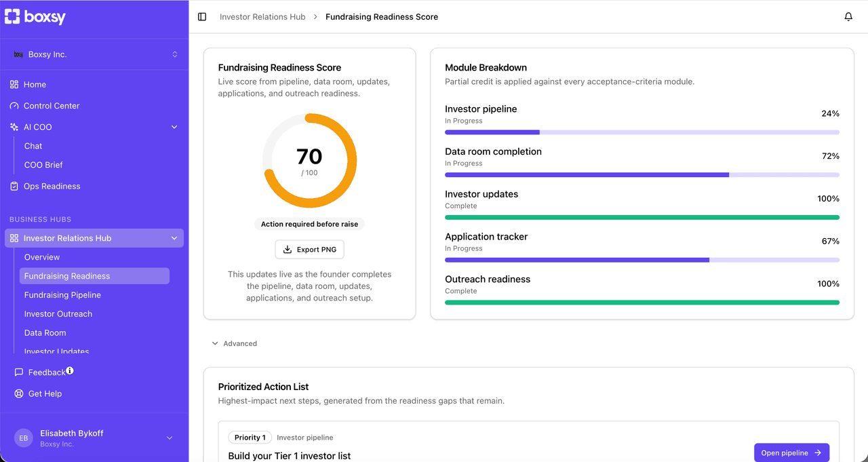Click the download icon in Export PNG
The height and width of the screenshot is (462, 868).
(x=288, y=250)
